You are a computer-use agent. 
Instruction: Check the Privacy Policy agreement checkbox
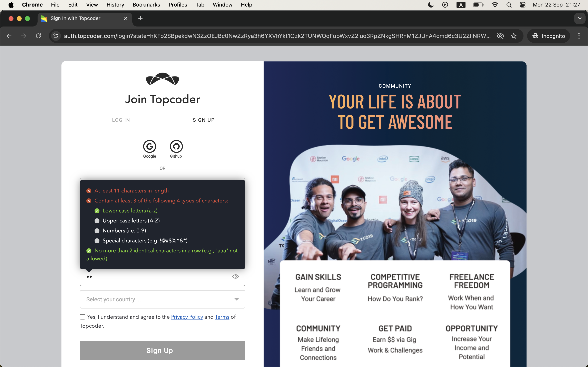point(83,317)
